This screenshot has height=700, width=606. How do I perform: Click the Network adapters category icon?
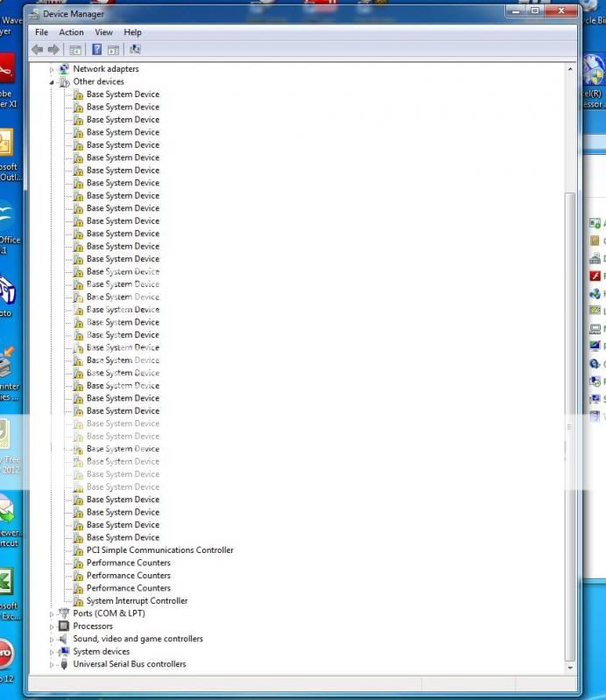coord(64,69)
